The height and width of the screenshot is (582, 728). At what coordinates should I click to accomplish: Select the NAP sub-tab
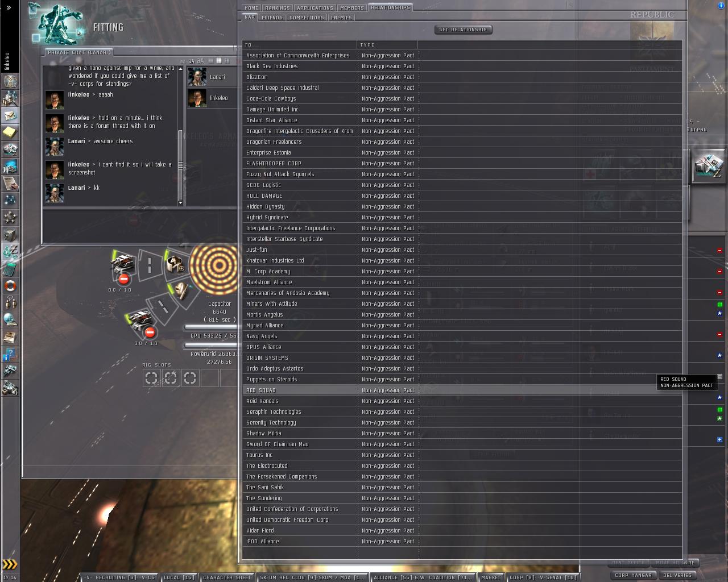point(250,18)
